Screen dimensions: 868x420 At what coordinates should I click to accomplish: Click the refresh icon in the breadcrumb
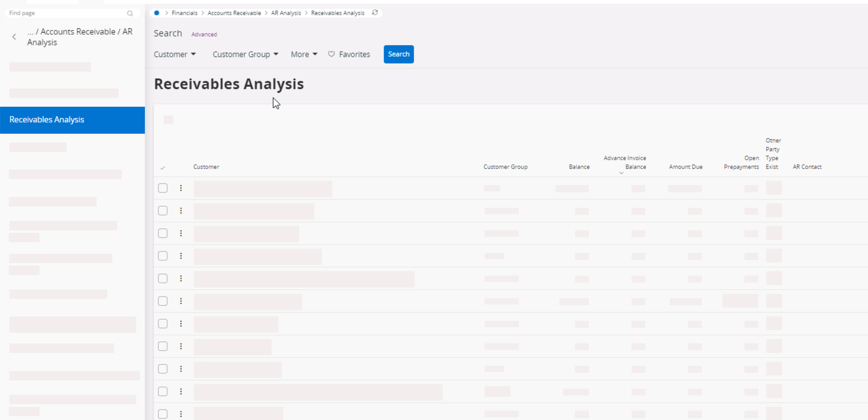(x=375, y=13)
